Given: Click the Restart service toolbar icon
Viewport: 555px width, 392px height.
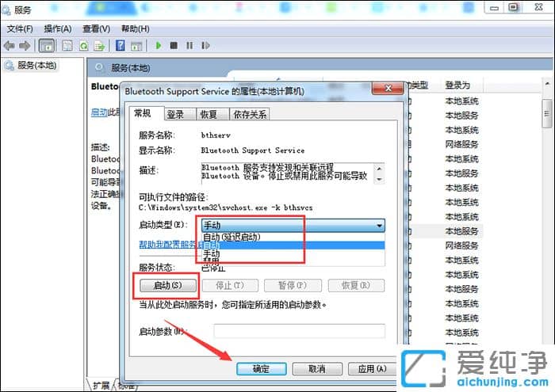Looking at the screenshot, I should pyautogui.click(x=205, y=46).
